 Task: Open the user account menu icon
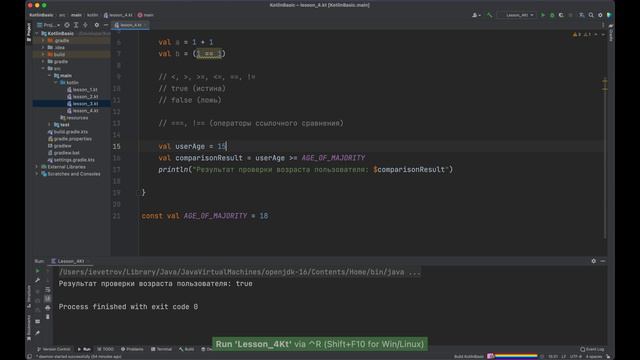(x=476, y=15)
